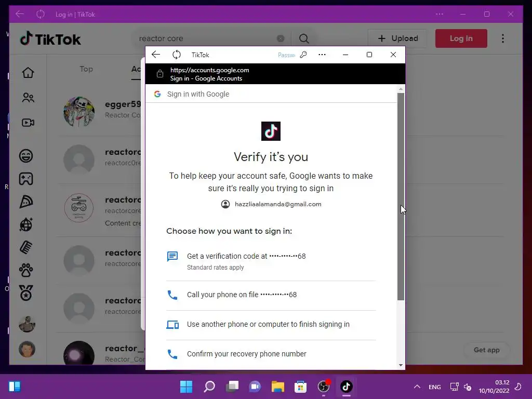
Task: Open the Widgets panel on the taskbar
Action: (x=15, y=387)
